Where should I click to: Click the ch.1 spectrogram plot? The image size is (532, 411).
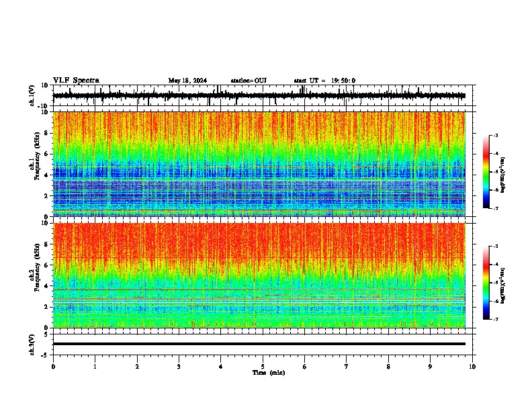[259, 164]
